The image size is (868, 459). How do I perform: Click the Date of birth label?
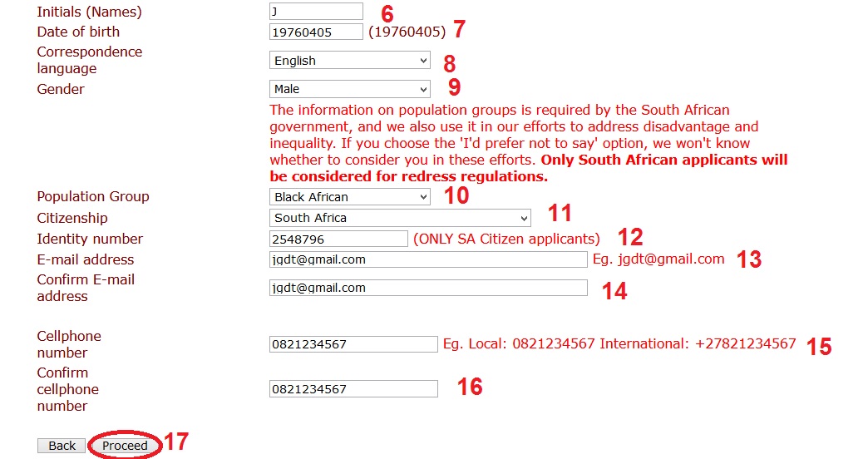point(78,32)
